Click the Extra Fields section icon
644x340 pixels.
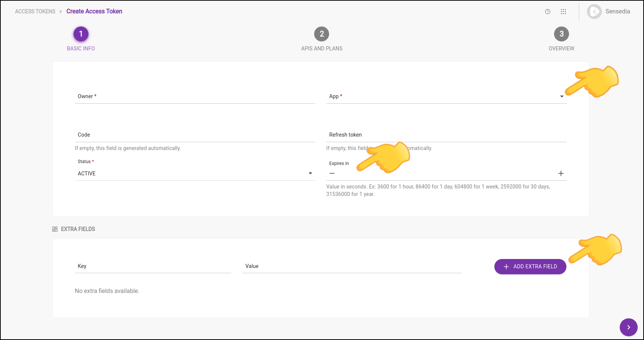tap(54, 229)
